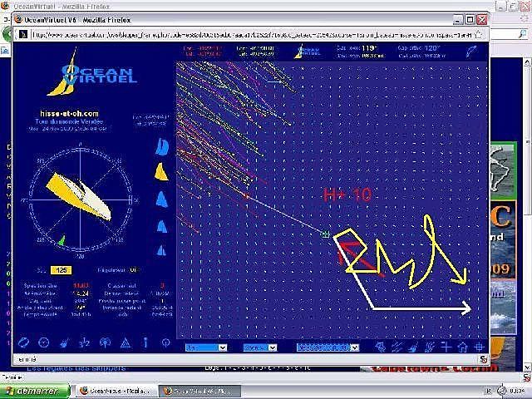Open the clock icon in bottom toolbar
Image resolution: width=532 pixels, height=399 pixels.
click(44, 342)
